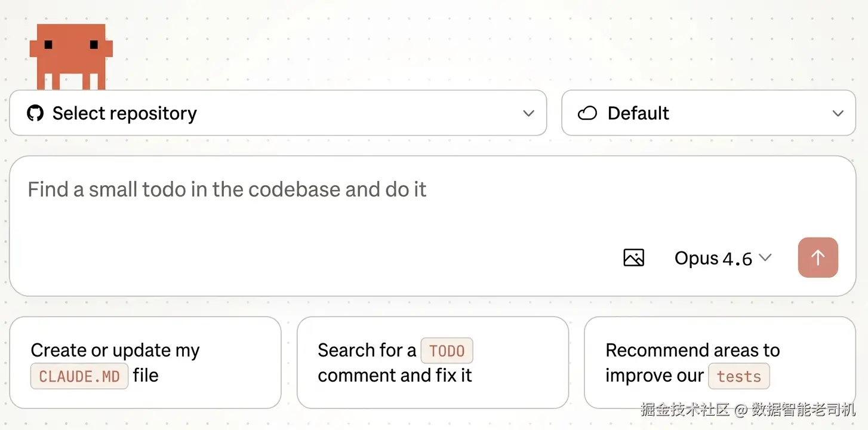
Task: Click the chevron next to Opus 4.6
Action: (x=765, y=257)
